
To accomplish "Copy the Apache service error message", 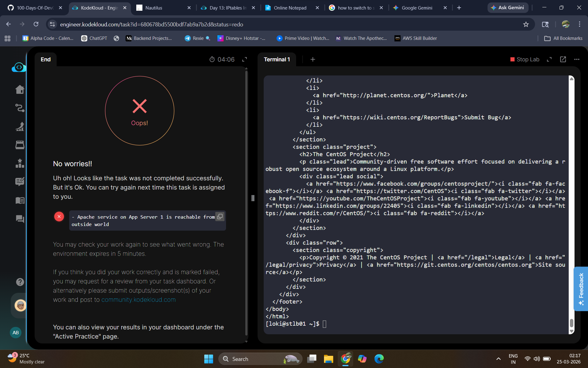I will click(220, 217).
